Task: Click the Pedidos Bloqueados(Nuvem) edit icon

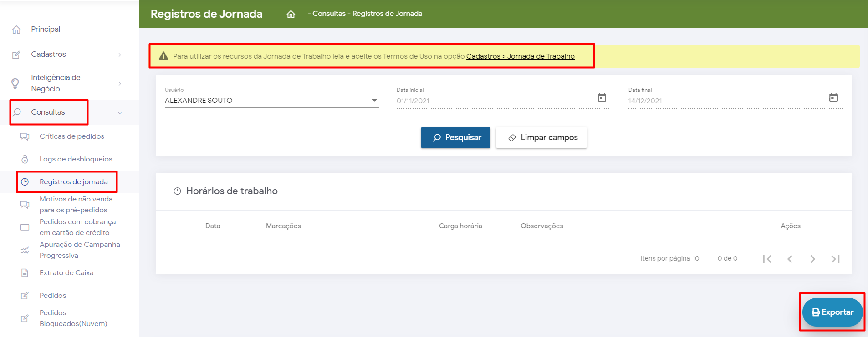Action: coord(25,318)
